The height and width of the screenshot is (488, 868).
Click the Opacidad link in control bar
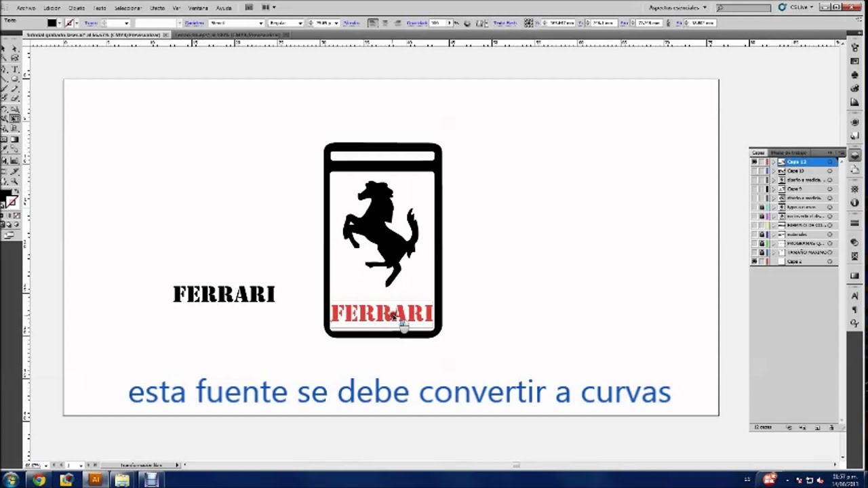point(416,22)
